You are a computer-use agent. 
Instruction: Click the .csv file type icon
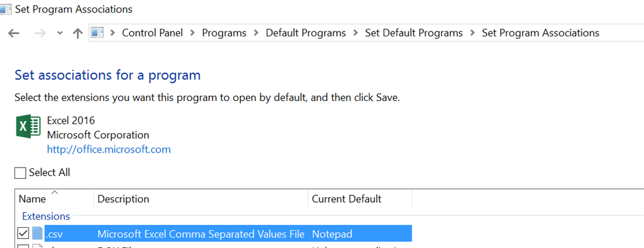point(38,234)
